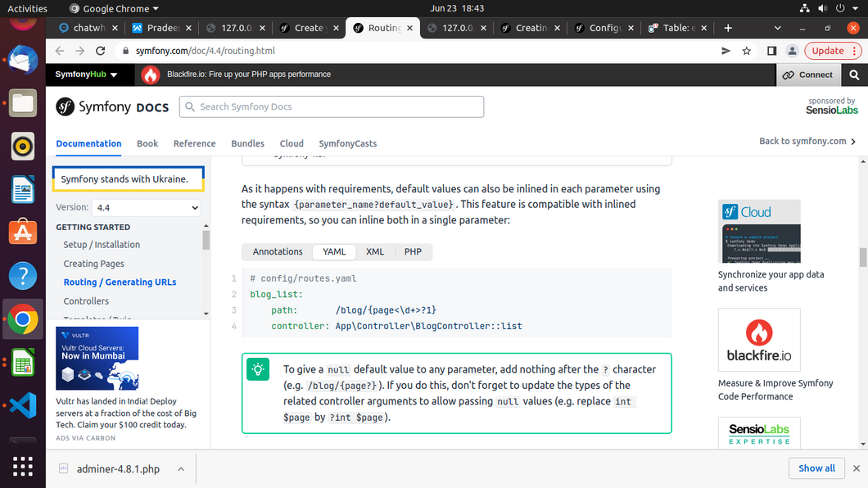
Task: Expand adminer-4.8.1.php download options chevron
Action: click(181, 469)
